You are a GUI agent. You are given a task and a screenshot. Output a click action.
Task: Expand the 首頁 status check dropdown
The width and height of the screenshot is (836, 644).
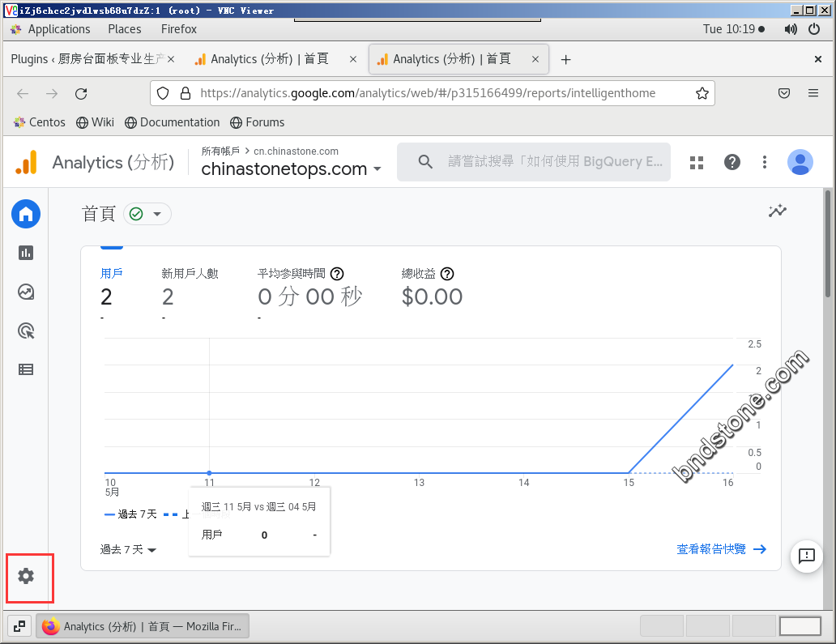pyautogui.click(x=147, y=214)
